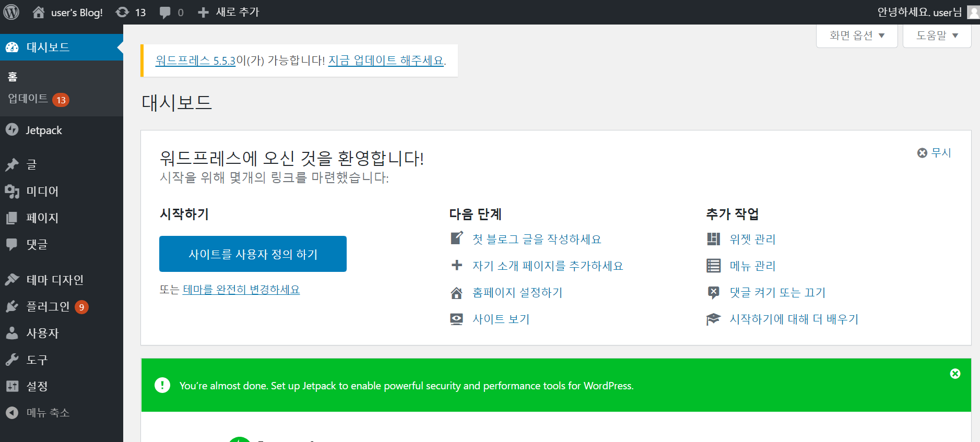Click the comment X icon for toggling comments
980x442 pixels.
pyautogui.click(x=713, y=292)
